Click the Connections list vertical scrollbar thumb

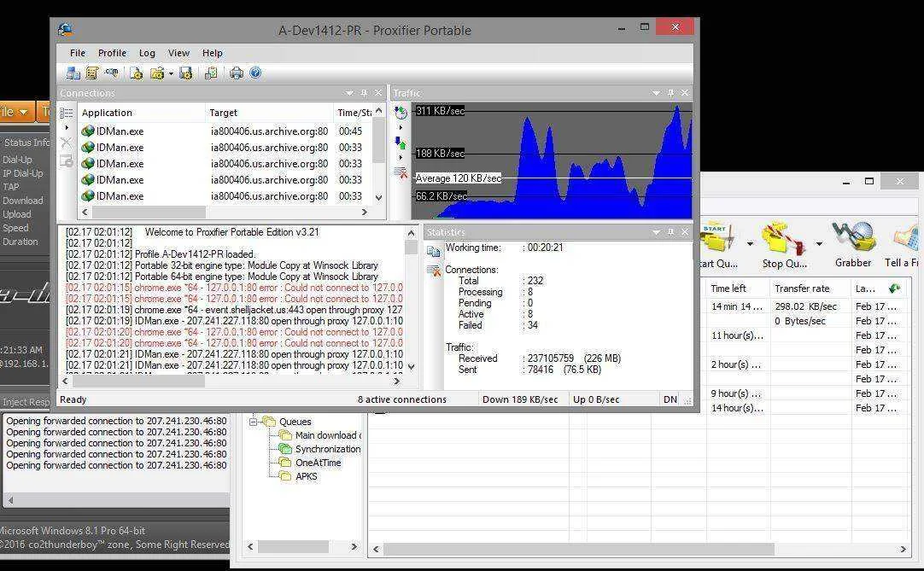[x=379, y=140]
